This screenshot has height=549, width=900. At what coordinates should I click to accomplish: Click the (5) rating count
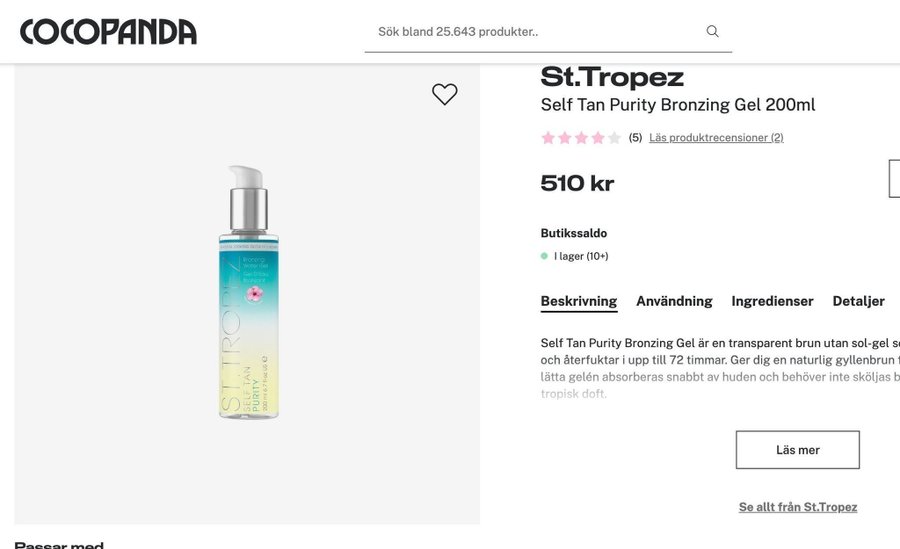click(x=635, y=138)
